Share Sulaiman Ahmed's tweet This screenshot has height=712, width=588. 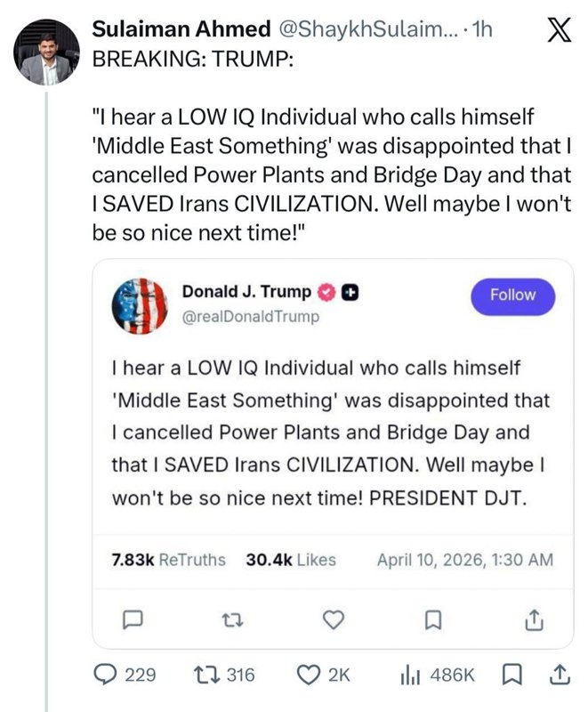point(560,675)
